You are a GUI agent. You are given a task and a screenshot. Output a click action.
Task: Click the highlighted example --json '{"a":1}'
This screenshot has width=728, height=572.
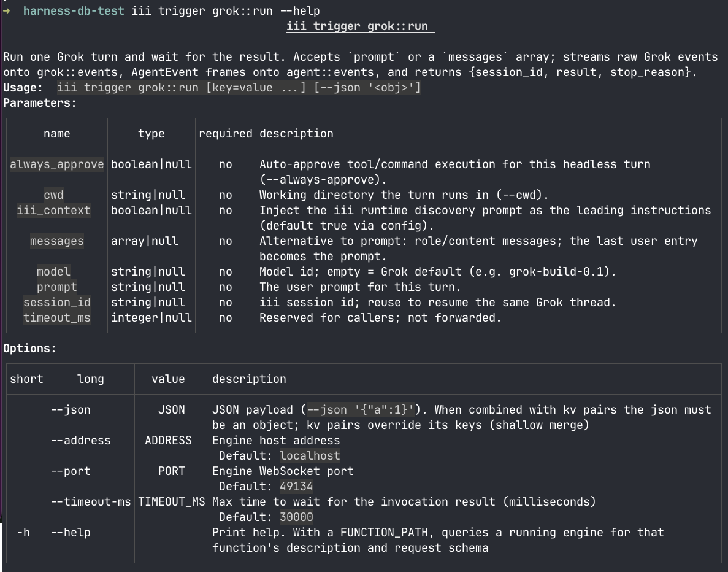[x=360, y=410]
